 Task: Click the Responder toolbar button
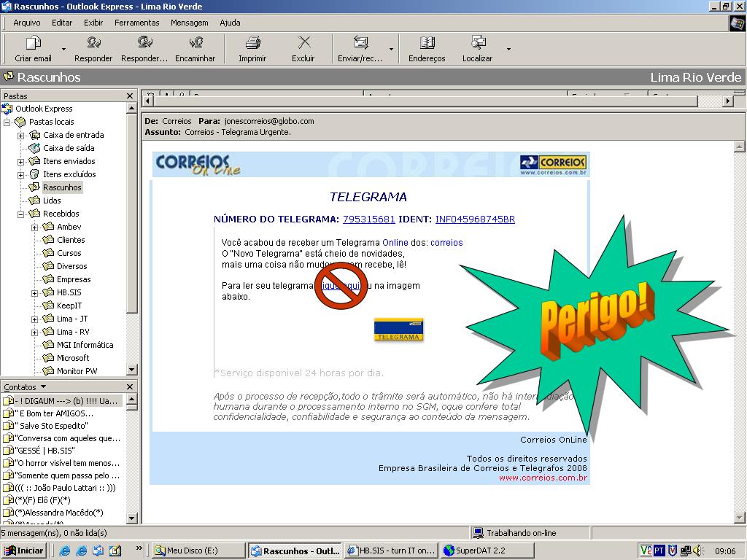93,49
